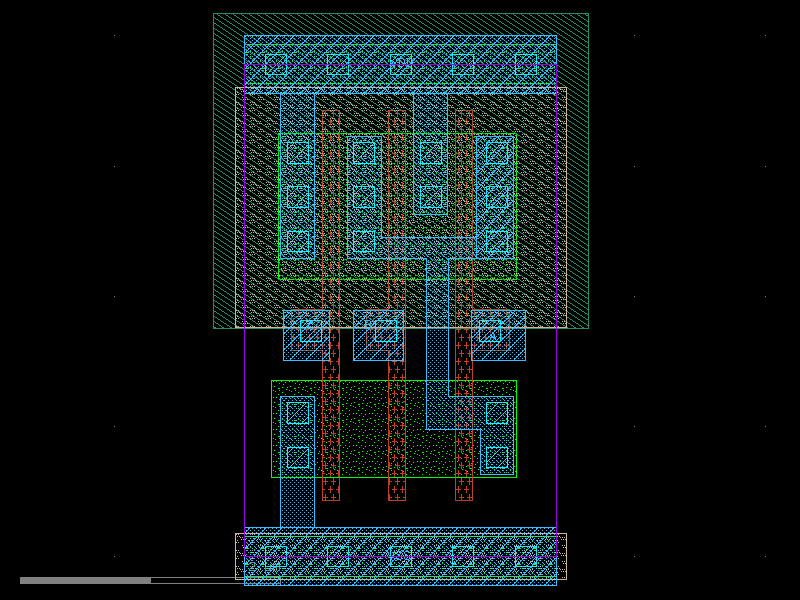Select the labeled center contact on top rail
800x600 pixels.
click(x=401, y=64)
